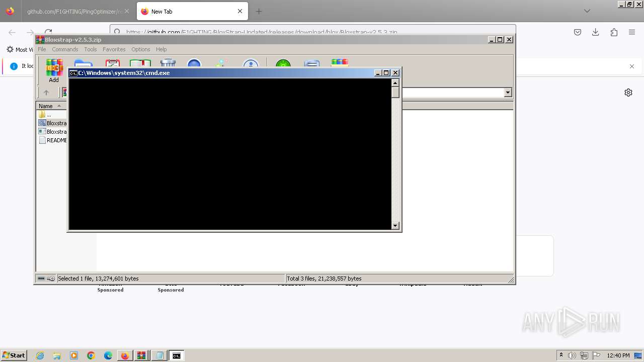This screenshot has width=644, height=362.
Task: Open the Firefox hamburger application menu
Action: point(632,32)
